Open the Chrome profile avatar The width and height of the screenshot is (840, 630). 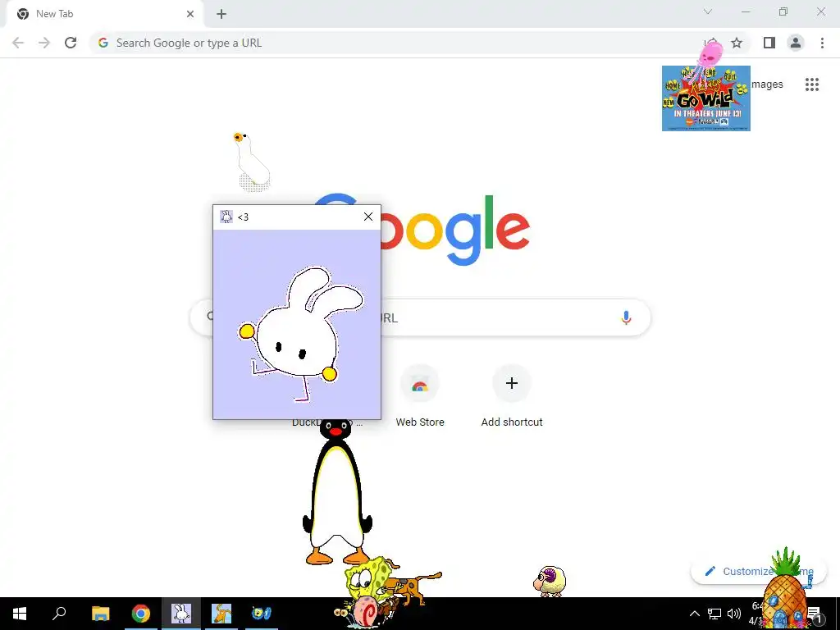pos(796,43)
